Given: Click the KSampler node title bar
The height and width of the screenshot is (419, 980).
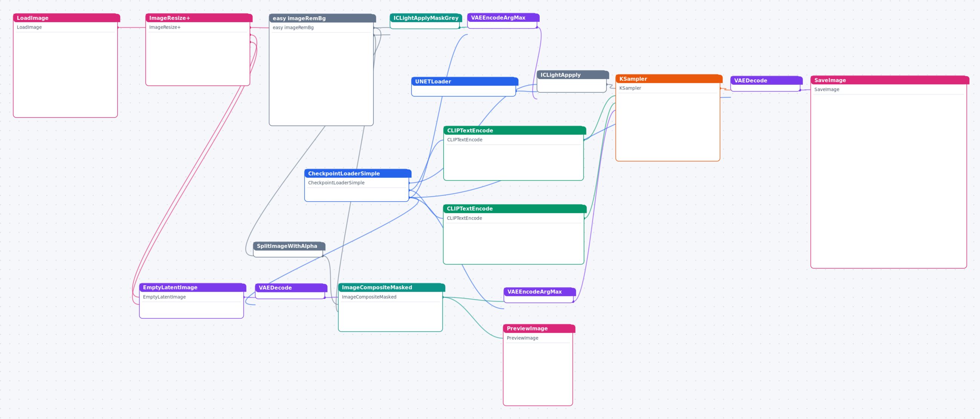Looking at the screenshot, I should 669,79.
